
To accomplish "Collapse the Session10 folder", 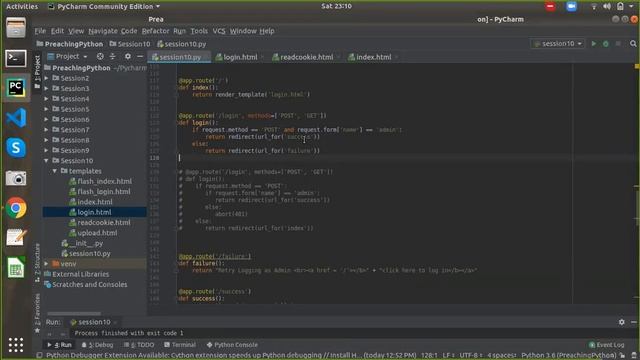I will coord(47,160).
